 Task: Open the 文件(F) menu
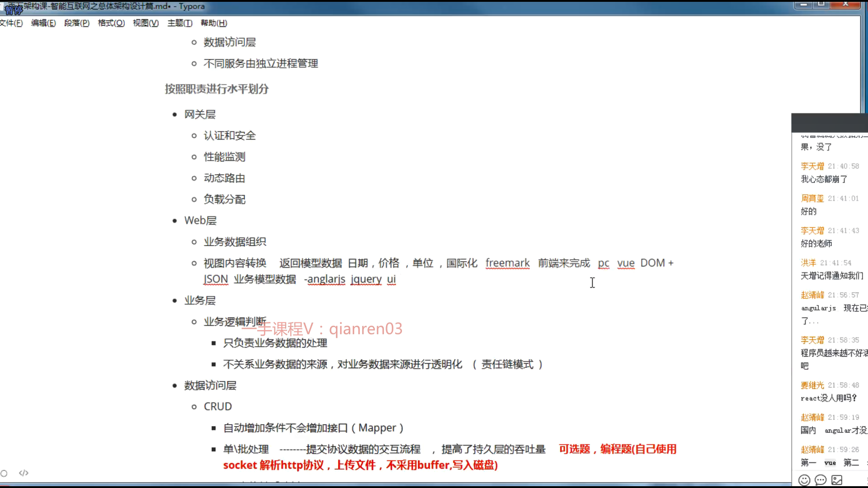click(11, 23)
